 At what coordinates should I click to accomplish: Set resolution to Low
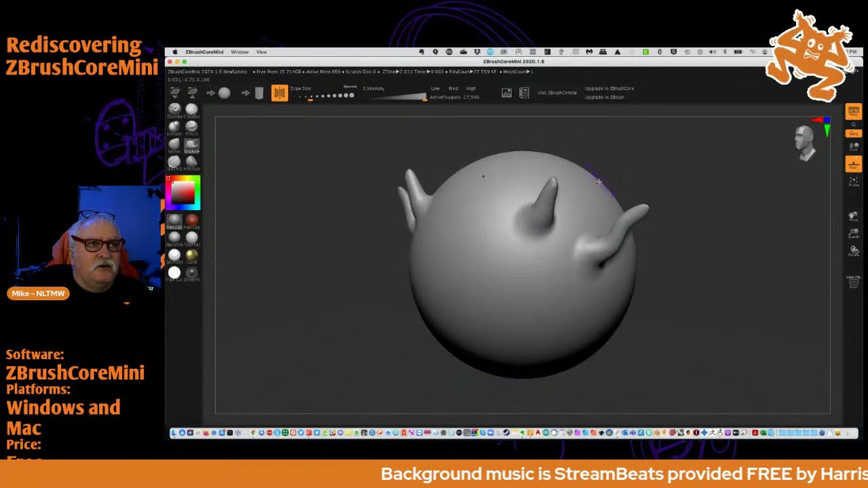click(x=435, y=89)
